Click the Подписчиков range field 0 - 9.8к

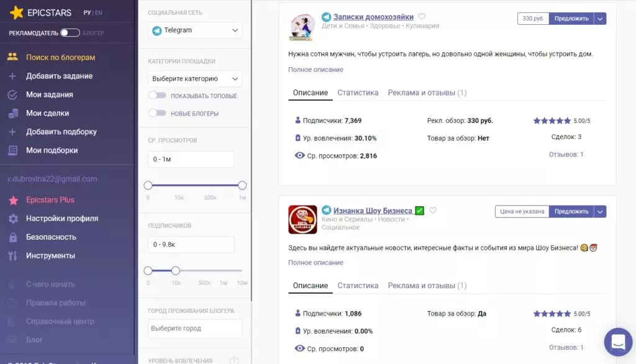(191, 244)
